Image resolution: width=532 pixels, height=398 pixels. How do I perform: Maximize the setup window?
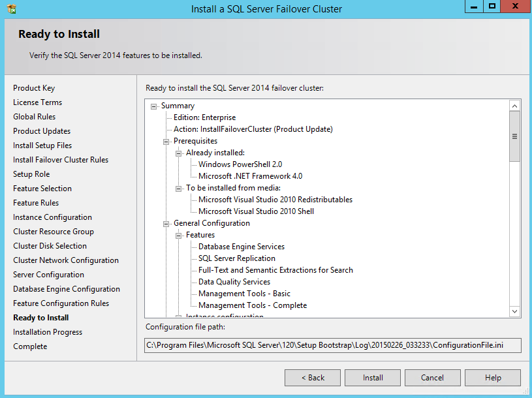coord(492,7)
